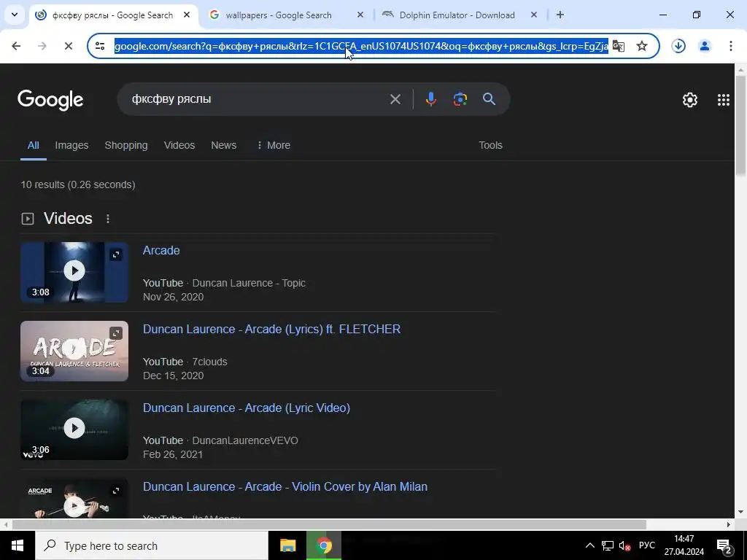747x560 pixels.
Task: Open the Chrome profile icon
Action: coord(704,46)
